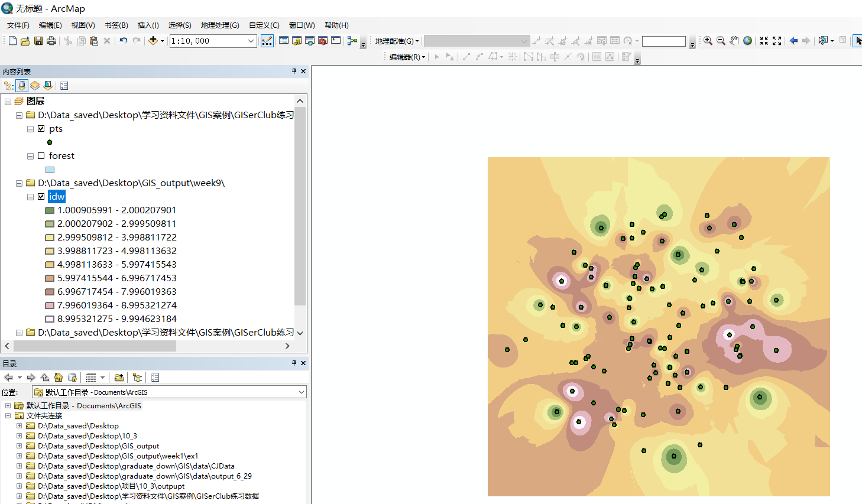The width and height of the screenshot is (862, 504).
Task: Open the 地理处理(G) menu
Action: 220,25
